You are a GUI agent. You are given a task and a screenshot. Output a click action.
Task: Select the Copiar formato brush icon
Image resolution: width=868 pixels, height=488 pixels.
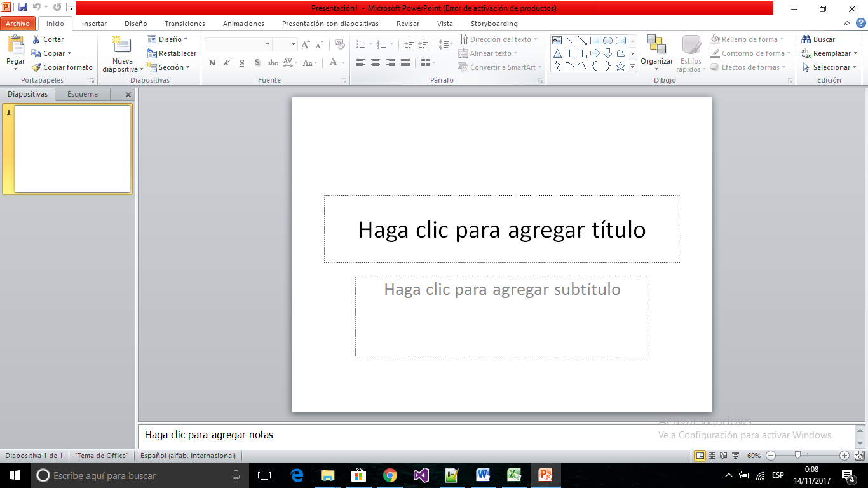click(37, 67)
